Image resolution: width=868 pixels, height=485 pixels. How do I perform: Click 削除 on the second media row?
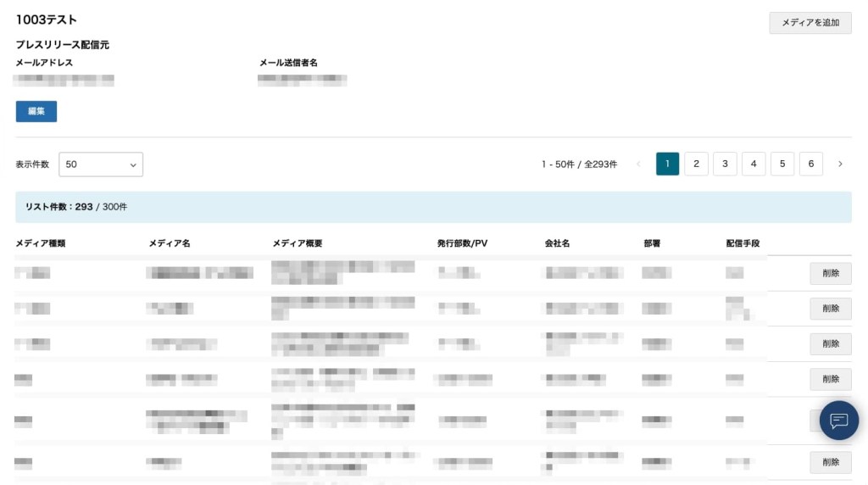click(830, 309)
